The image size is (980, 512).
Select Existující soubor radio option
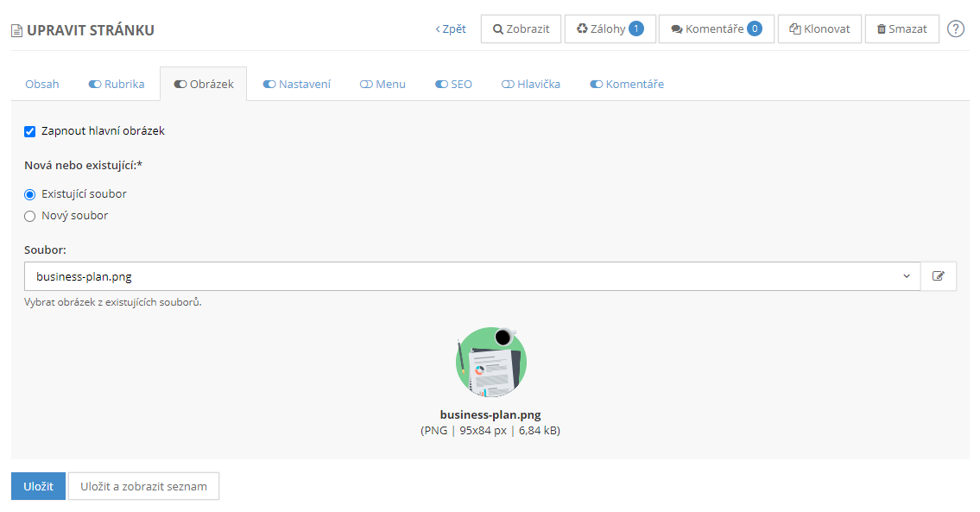[30, 194]
